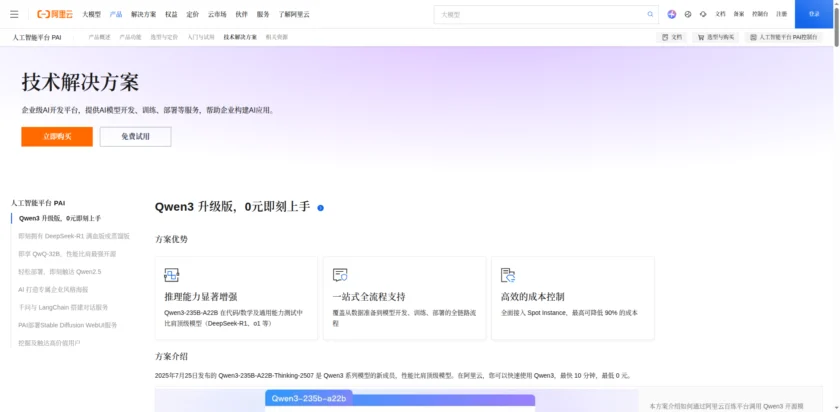Select sidebar item PAI部署Stable Diffusion WebUI服务

point(68,325)
